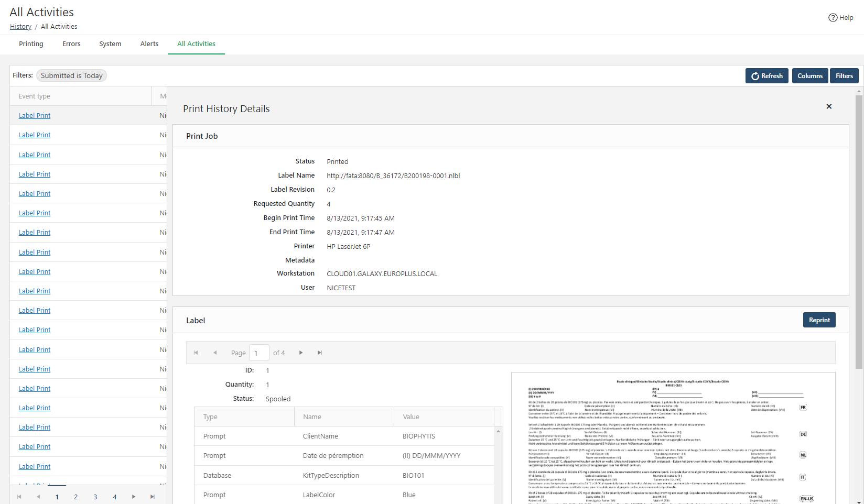Switch to the Errors tab
This screenshot has width=864, height=504.
(x=71, y=44)
